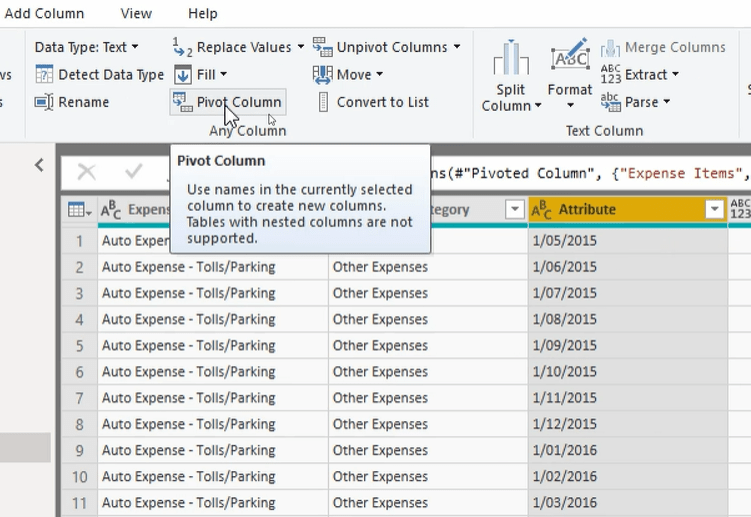Expand the Move dropdown arrow

click(x=379, y=74)
